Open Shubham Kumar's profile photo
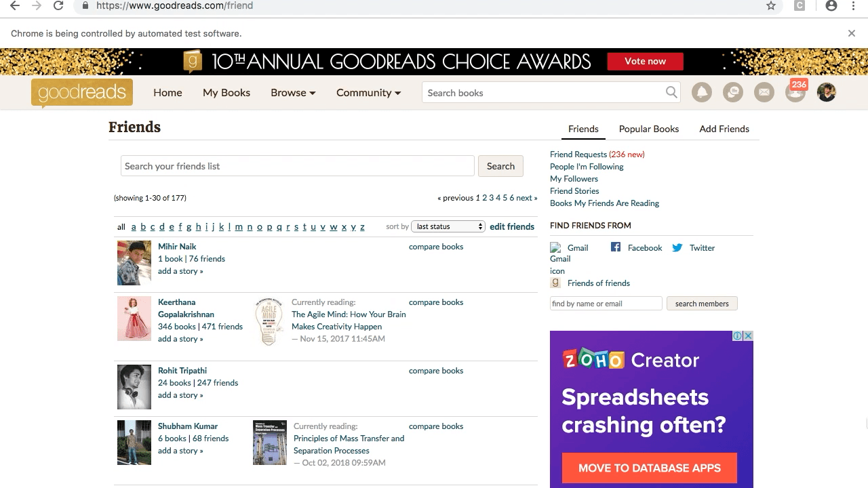The height and width of the screenshot is (488, 868). pos(134,443)
